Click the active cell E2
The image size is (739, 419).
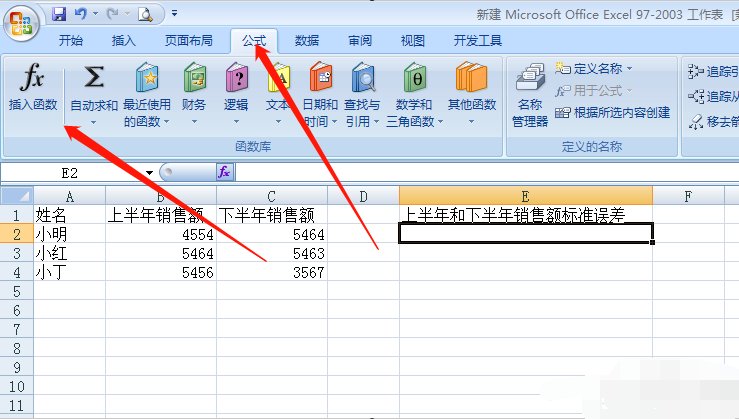pos(526,233)
